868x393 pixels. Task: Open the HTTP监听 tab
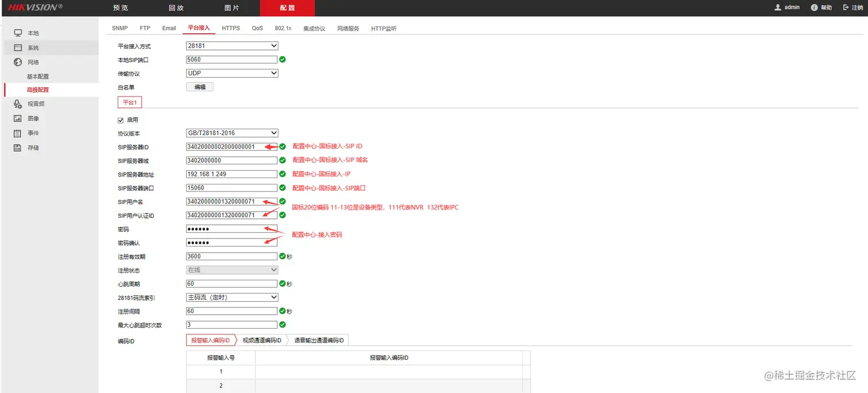(x=383, y=28)
